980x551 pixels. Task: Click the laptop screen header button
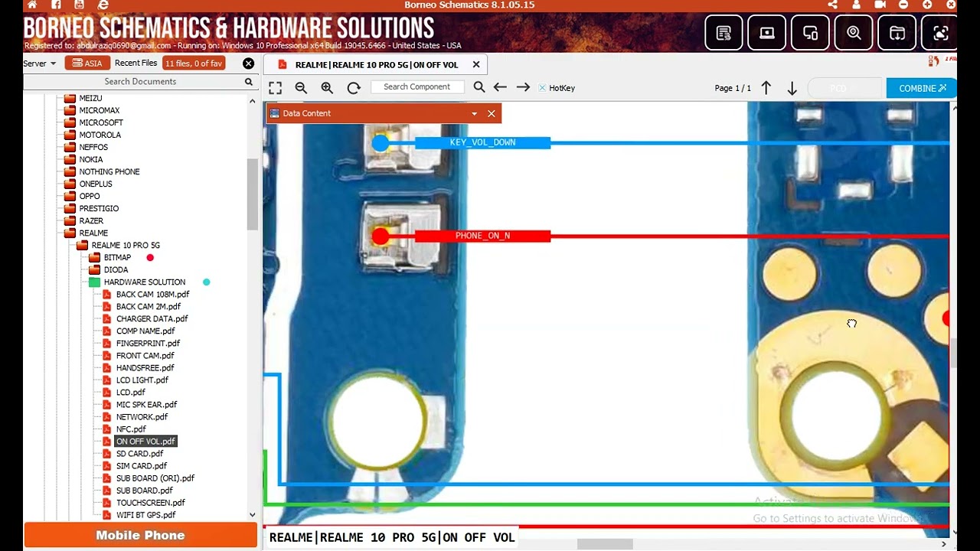(x=766, y=33)
